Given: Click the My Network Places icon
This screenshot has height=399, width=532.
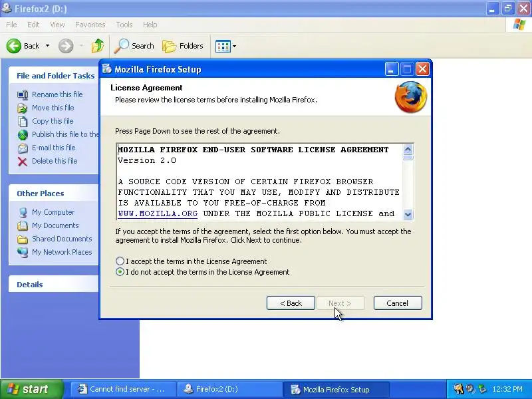Looking at the screenshot, I should [23, 253].
